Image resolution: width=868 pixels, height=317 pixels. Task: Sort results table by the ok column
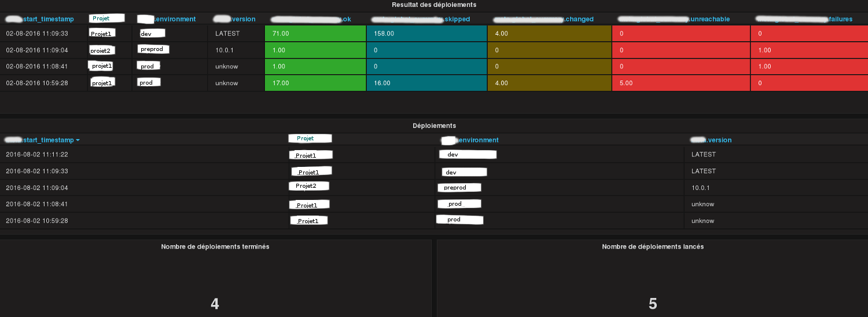(311, 19)
